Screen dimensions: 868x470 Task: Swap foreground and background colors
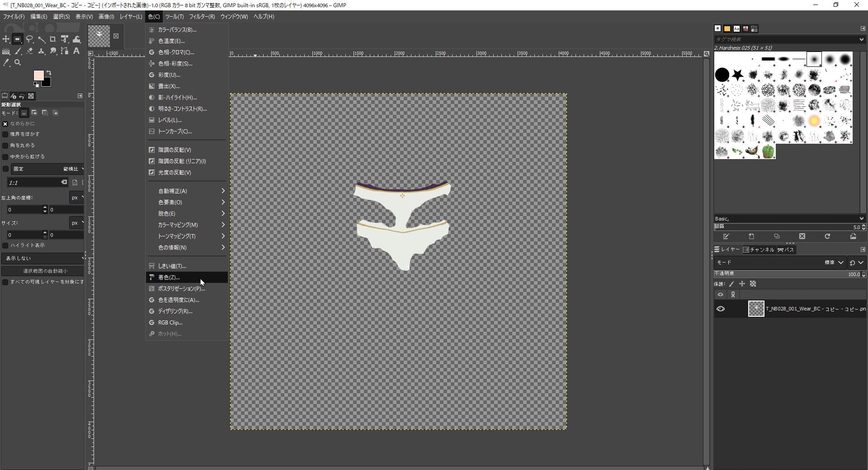point(49,73)
